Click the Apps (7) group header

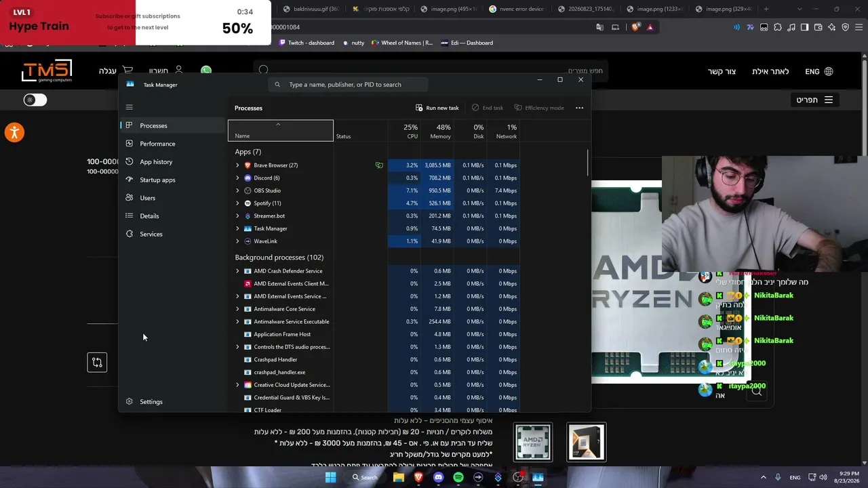click(248, 152)
